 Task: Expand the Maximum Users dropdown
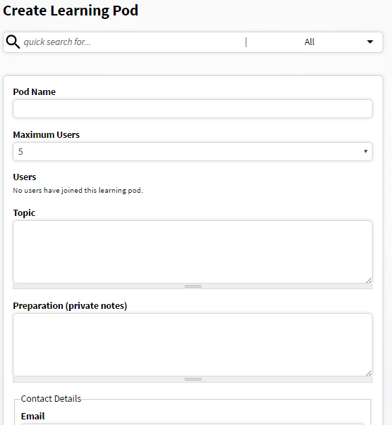pyautogui.click(x=193, y=152)
